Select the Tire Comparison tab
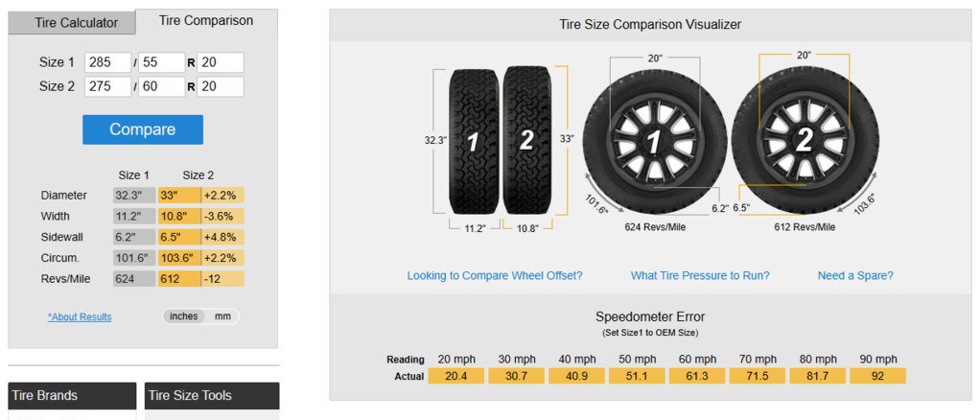 tap(206, 21)
